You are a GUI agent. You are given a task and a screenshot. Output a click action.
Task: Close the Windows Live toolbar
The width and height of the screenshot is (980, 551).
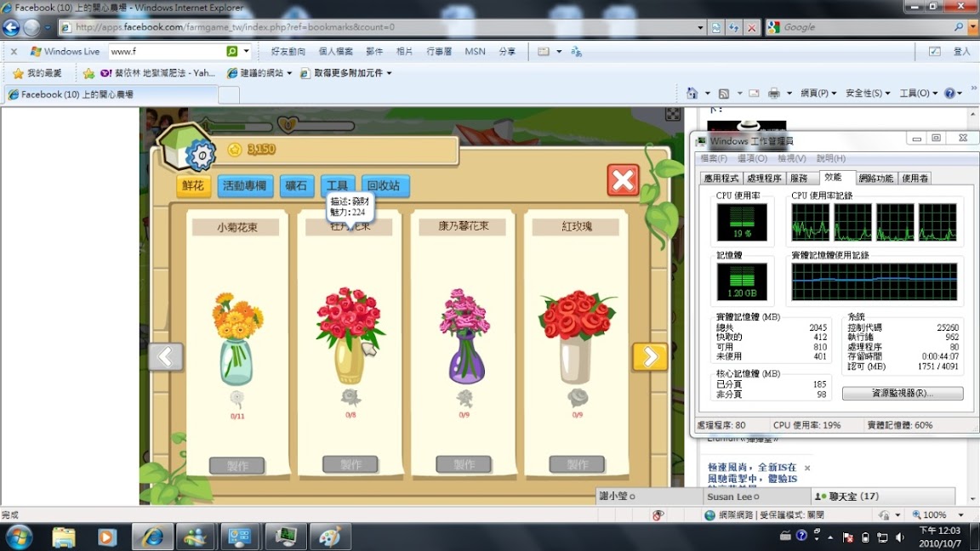tap(14, 51)
